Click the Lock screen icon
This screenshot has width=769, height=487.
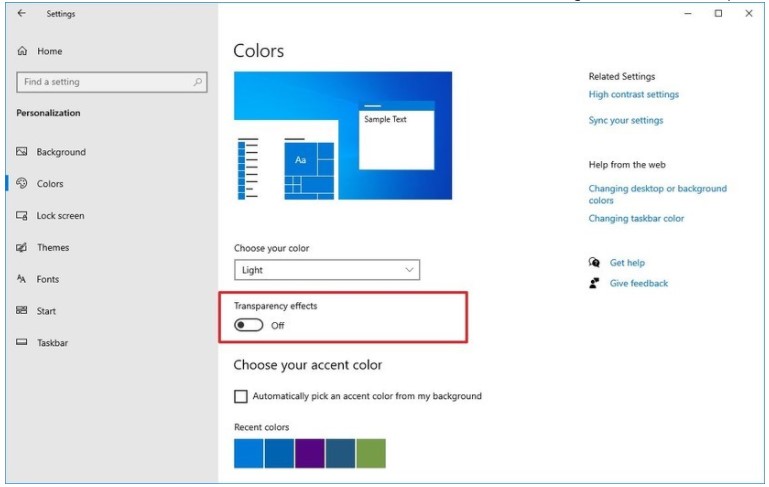(22, 215)
